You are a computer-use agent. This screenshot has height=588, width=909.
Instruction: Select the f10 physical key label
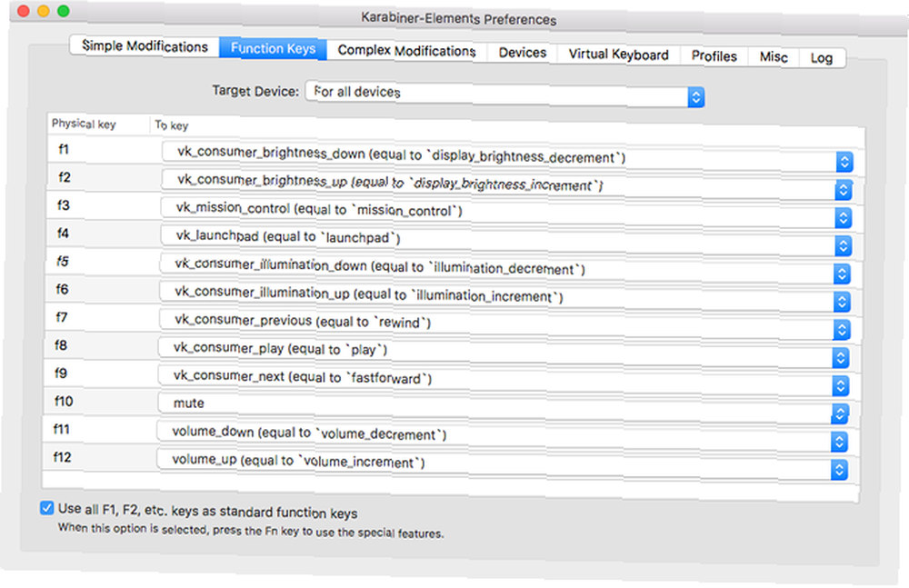pos(64,401)
